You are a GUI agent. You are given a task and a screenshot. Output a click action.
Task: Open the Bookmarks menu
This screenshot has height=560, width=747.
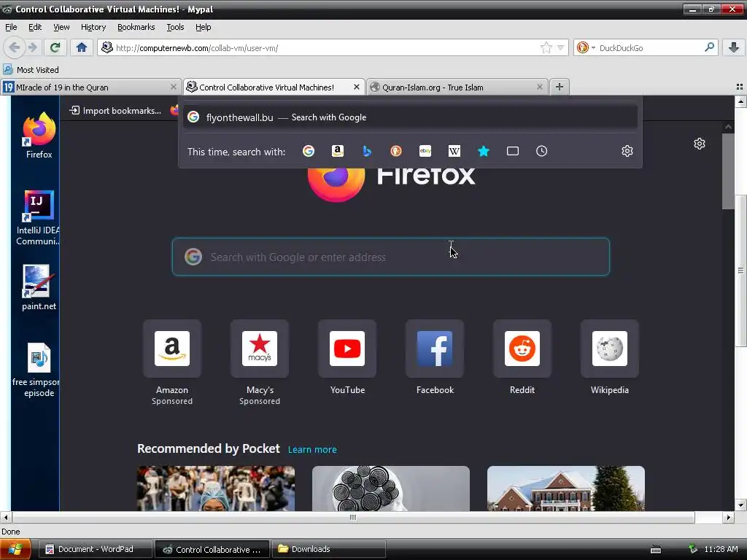[x=136, y=27]
